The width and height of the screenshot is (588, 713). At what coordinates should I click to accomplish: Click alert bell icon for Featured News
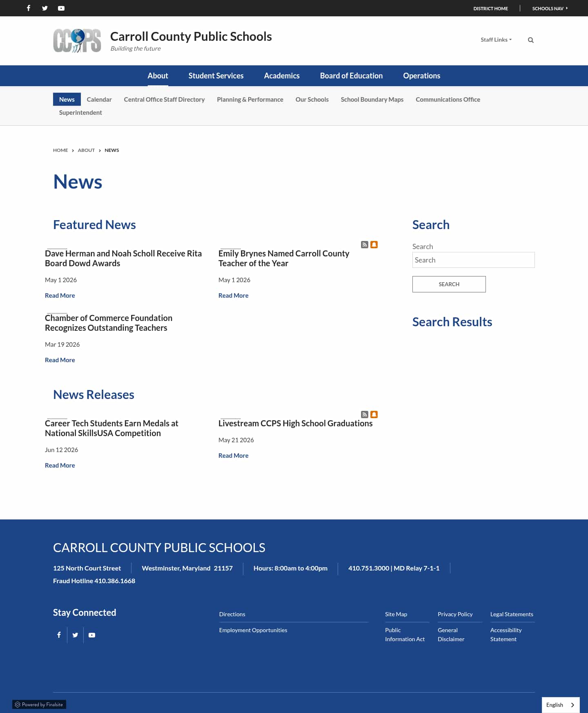point(374,245)
